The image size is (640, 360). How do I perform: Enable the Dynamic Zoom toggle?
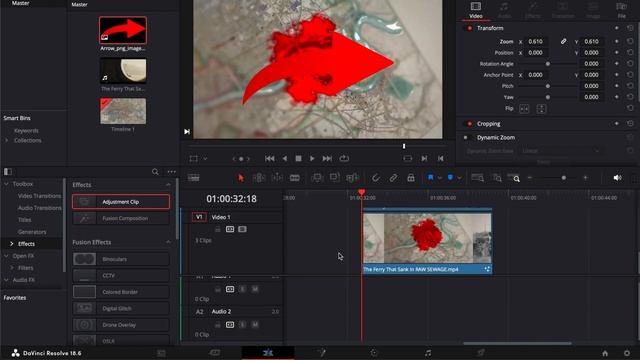tap(465, 138)
